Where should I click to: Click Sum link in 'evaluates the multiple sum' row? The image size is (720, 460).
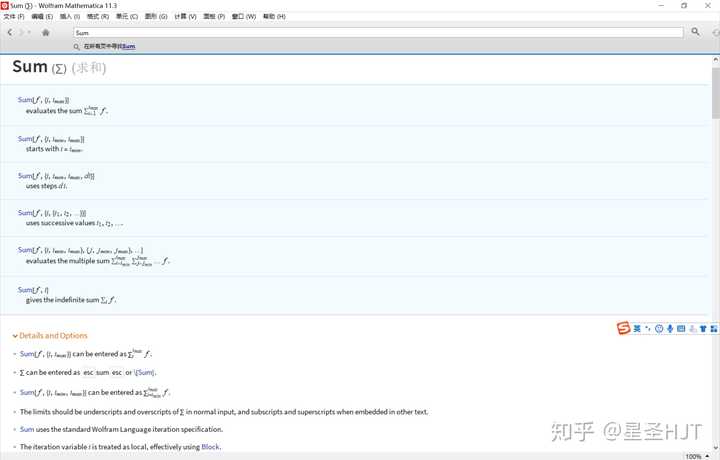click(25, 250)
